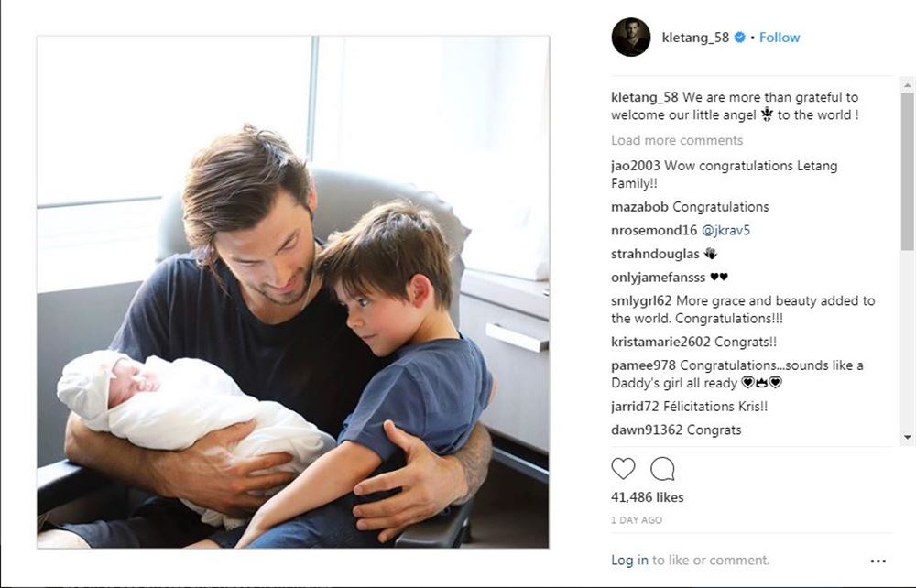
Task: Open kletang_58 username in the post header
Action: (x=695, y=38)
